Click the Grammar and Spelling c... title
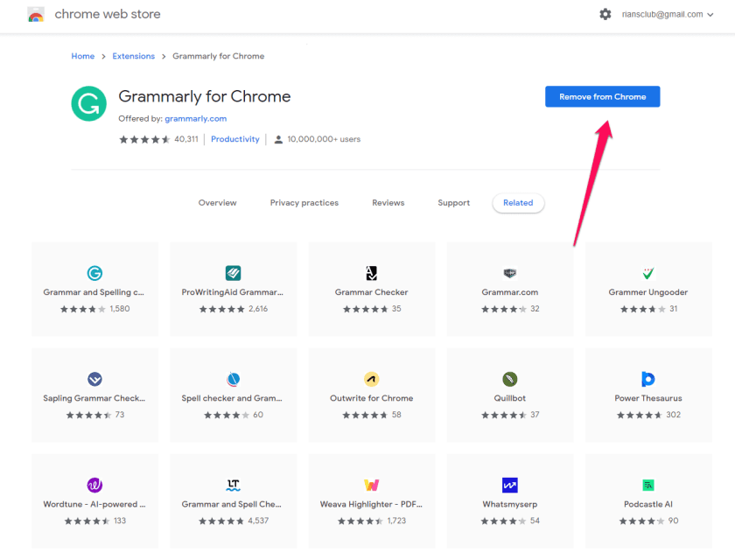735x560 pixels. [94, 292]
